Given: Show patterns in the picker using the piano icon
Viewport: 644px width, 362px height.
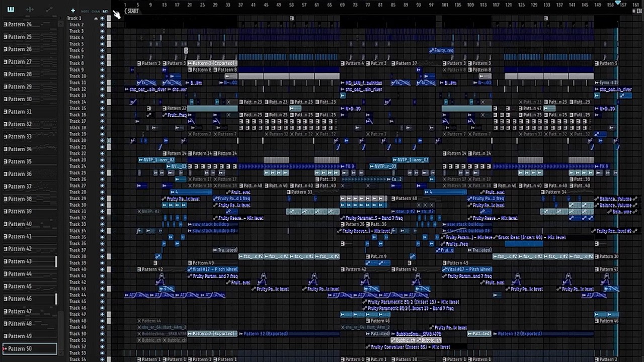Looking at the screenshot, I should pos(11,10).
